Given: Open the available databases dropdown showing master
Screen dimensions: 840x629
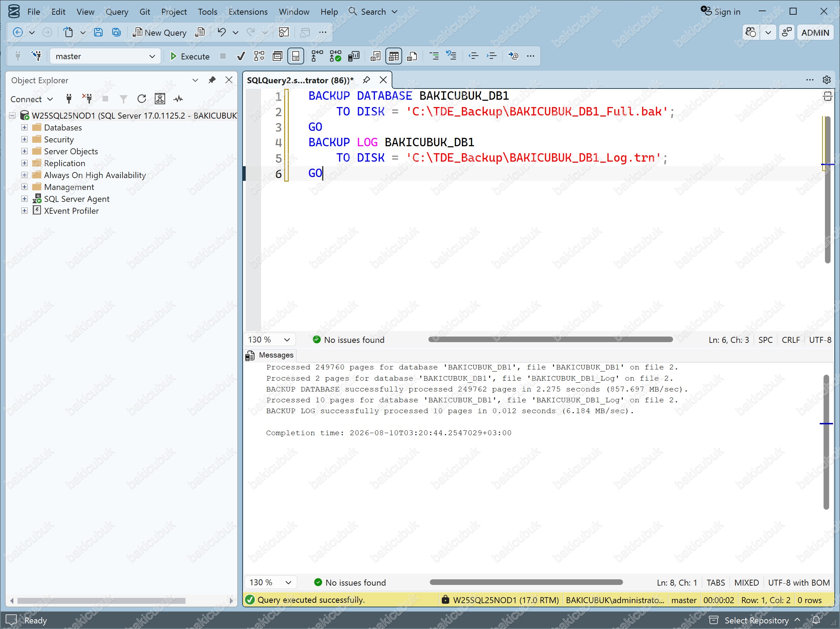Looking at the screenshot, I should [105, 56].
